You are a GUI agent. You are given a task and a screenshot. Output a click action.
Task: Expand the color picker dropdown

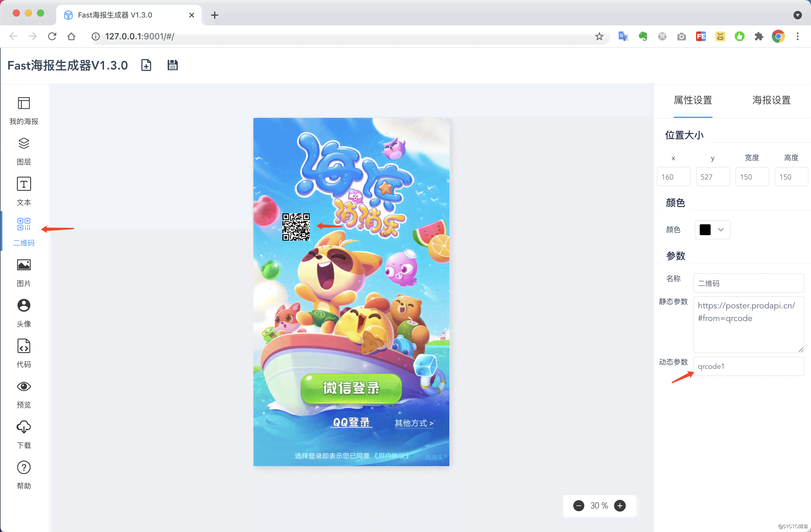(x=720, y=230)
